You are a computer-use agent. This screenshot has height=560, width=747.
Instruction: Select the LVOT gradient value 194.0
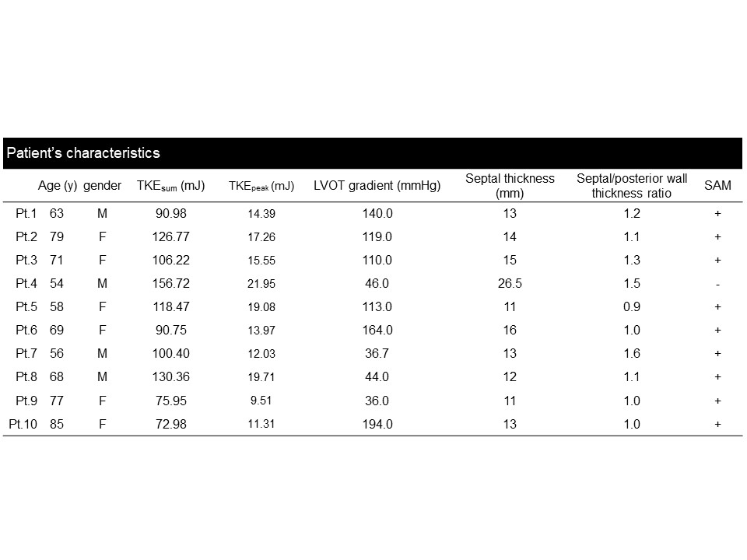[377, 424]
